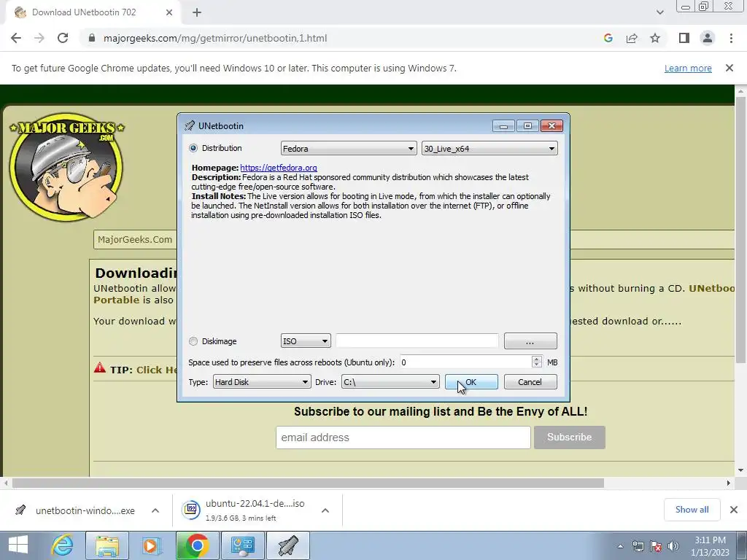Toggle Chrome side panel icon
The image size is (747, 560).
click(x=684, y=38)
